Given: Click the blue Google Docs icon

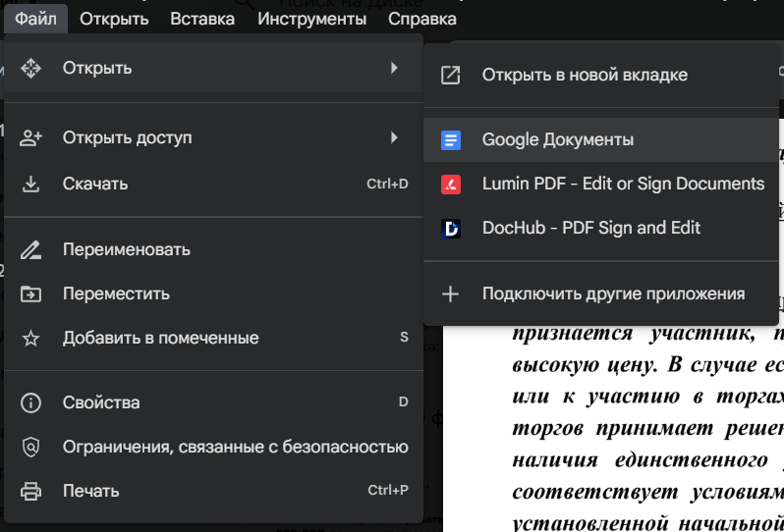Looking at the screenshot, I should [451, 139].
